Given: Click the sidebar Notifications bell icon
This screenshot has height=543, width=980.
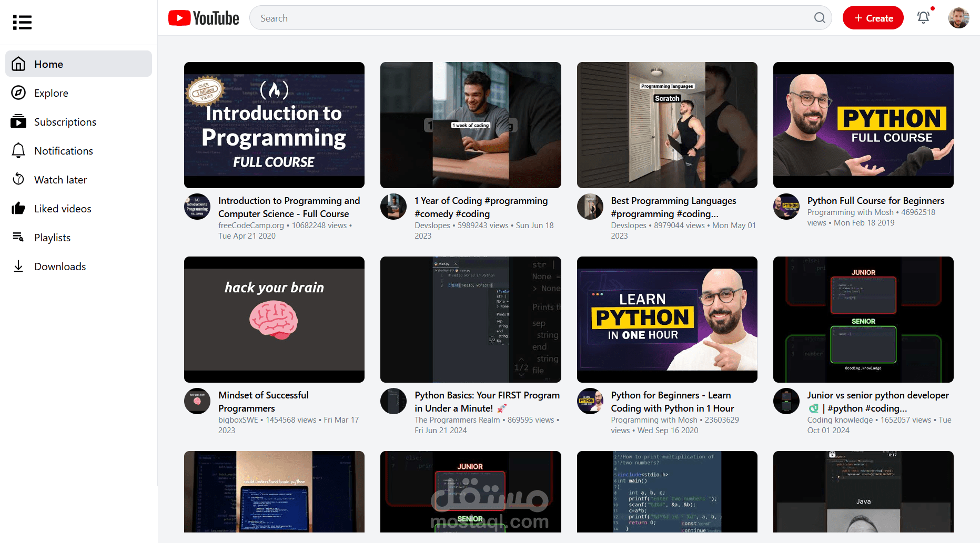Looking at the screenshot, I should 18,150.
